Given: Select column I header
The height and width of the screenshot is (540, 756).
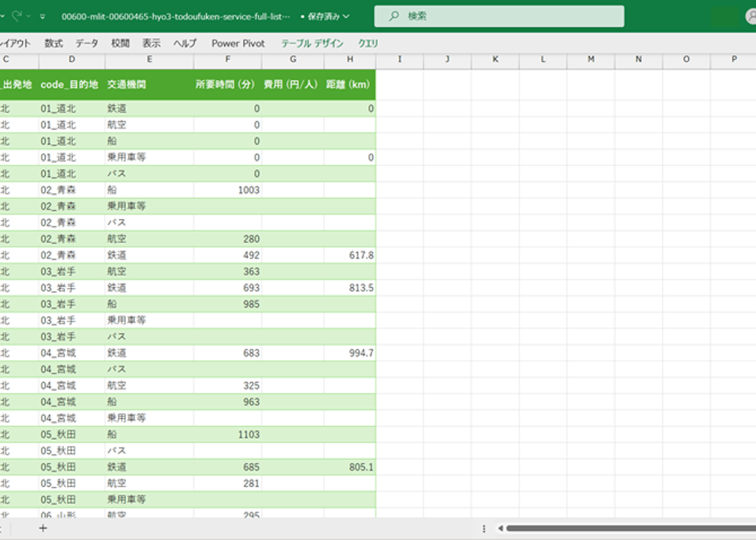Looking at the screenshot, I should (x=400, y=59).
